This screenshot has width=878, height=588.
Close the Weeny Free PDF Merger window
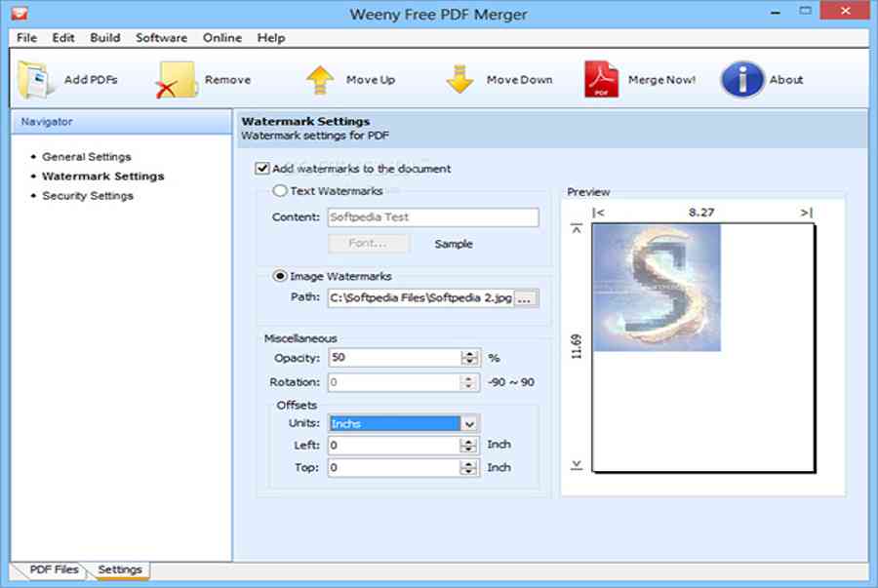click(x=845, y=11)
